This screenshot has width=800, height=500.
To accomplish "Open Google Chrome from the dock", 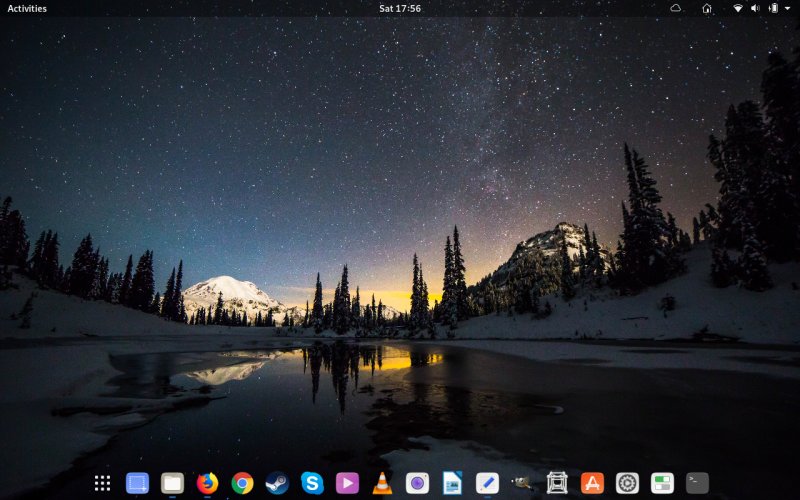I will pos(242,483).
